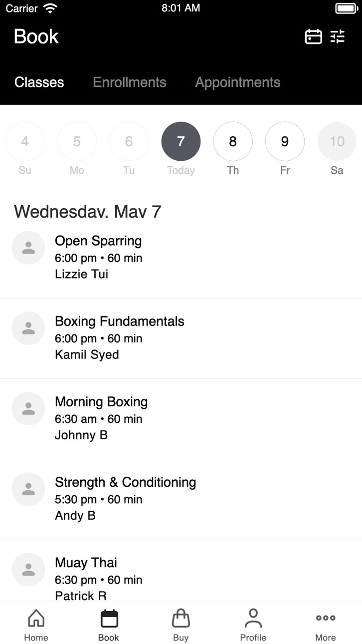Viewport: 362px width, 644px height.
Task: Open the calendar date picker icon
Action: [313, 36]
